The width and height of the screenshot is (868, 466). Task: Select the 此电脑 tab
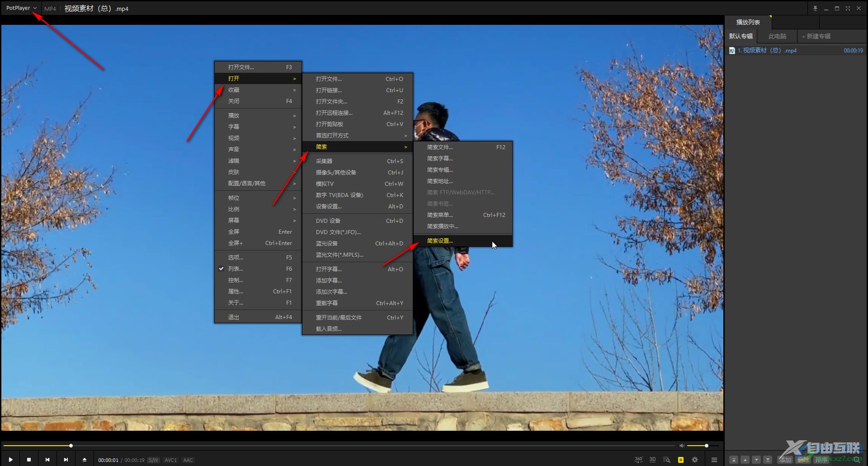pos(777,36)
